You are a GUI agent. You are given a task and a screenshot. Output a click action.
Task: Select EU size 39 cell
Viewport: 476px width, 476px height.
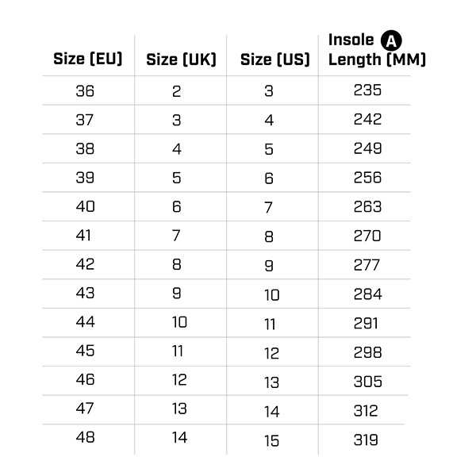(x=85, y=178)
